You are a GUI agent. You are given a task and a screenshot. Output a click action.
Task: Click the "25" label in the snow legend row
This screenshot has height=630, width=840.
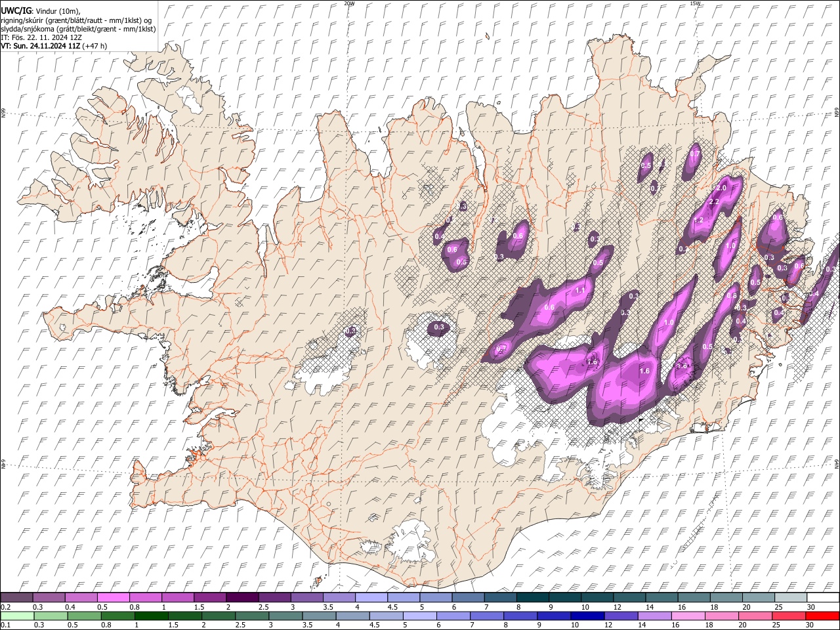pyautogui.click(x=778, y=607)
